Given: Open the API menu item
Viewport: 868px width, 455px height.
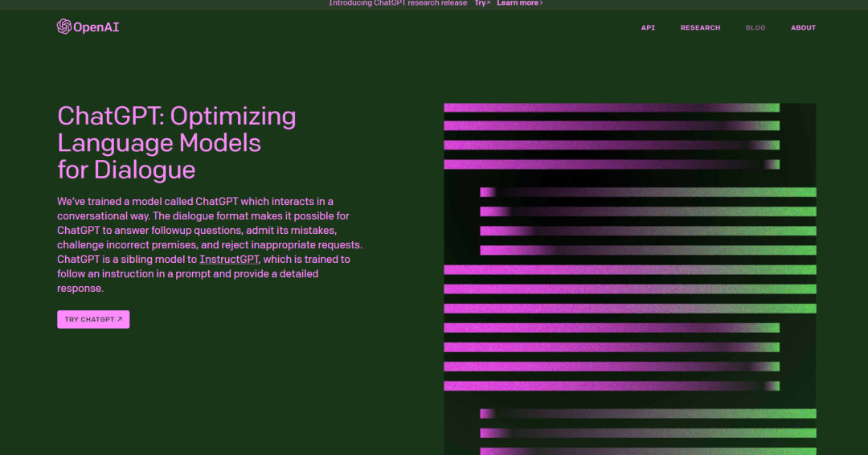Looking at the screenshot, I should pos(648,27).
